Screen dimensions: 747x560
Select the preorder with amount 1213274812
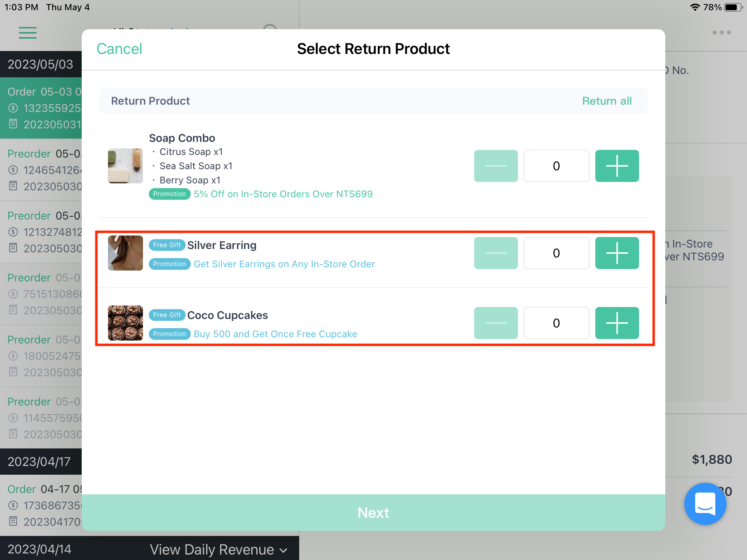click(x=41, y=232)
